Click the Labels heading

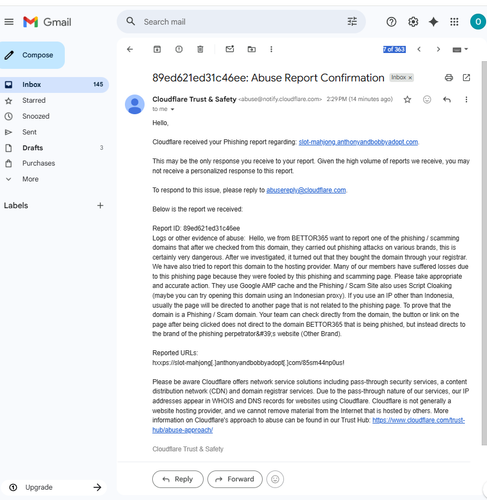pyautogui.click(x=16, y=205)
